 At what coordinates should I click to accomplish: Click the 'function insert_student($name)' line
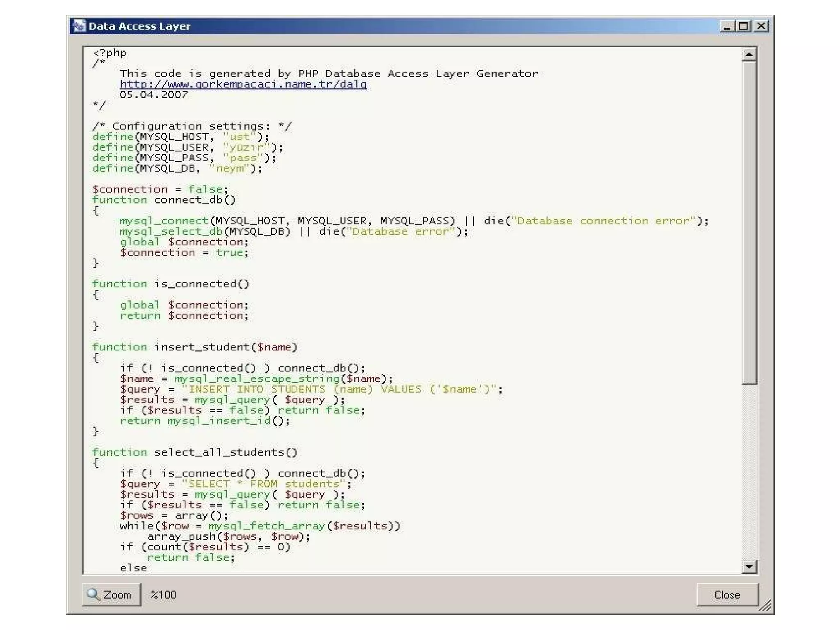click(x=195, y=347)
